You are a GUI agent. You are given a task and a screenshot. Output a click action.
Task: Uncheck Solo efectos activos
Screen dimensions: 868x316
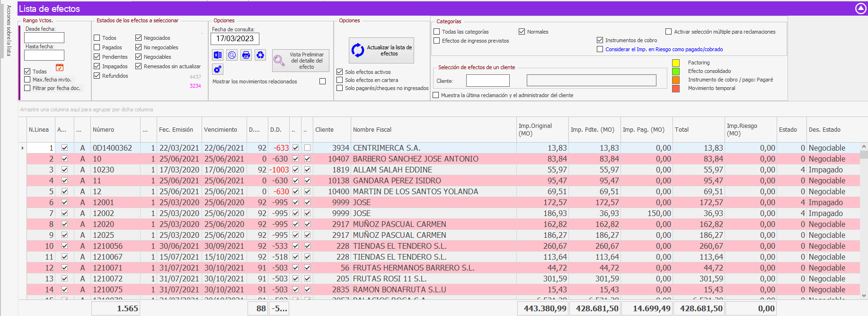[340, 72]
